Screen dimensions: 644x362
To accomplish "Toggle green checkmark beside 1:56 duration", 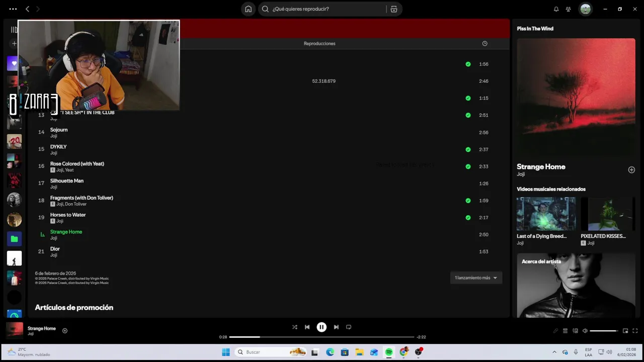I will coord(468,64).
